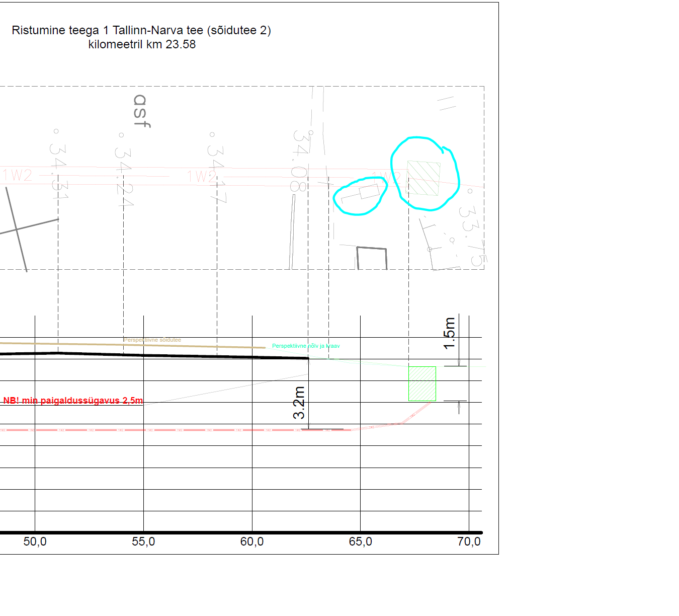This screenshot has height=616, width=679.
Task: Select the 50,0 distance axis label
Action: 35,542
